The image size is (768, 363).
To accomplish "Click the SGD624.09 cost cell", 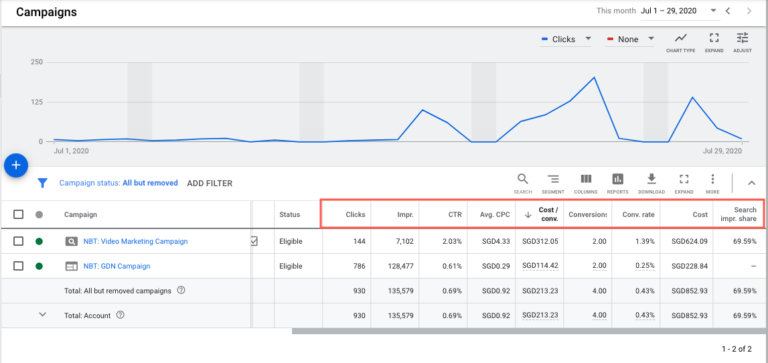I will click(x=690, y=242).
